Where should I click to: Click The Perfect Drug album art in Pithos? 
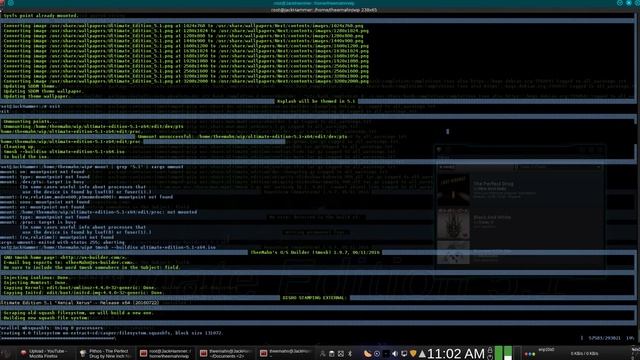[453, 190]
